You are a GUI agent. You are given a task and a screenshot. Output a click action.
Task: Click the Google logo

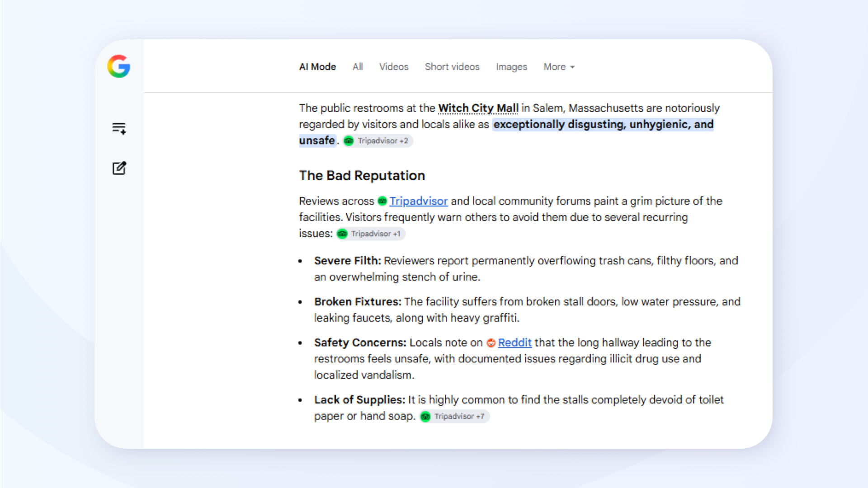coord(119,66)
